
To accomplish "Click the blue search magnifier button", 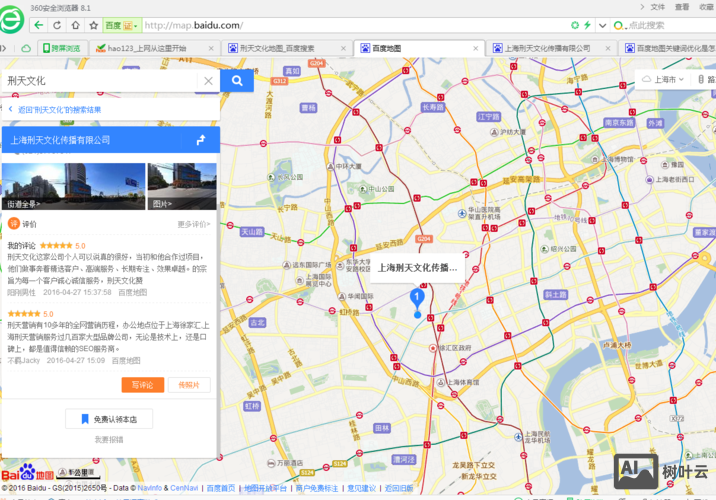I will click(237, 81).
